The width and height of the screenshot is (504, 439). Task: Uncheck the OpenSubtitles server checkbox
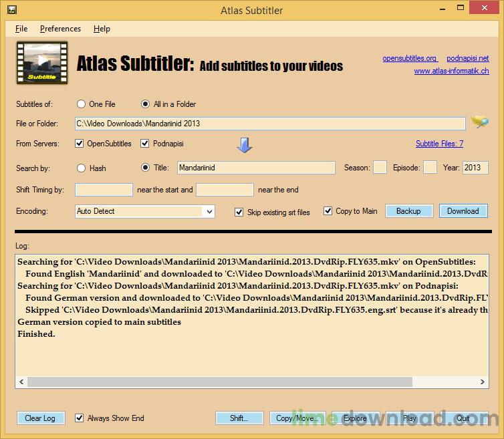tap(80, 144)
